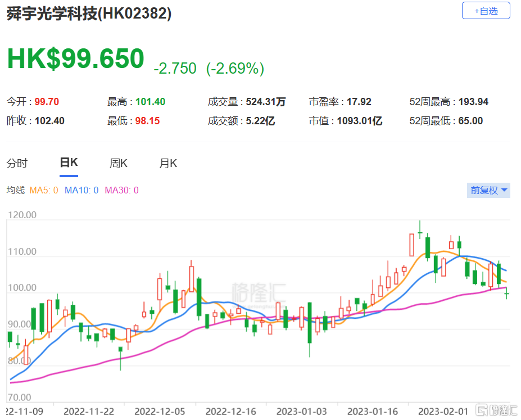The image size is (521, 420).
Task: Switch to the 分时 chart tab
Action: [17, 164]
